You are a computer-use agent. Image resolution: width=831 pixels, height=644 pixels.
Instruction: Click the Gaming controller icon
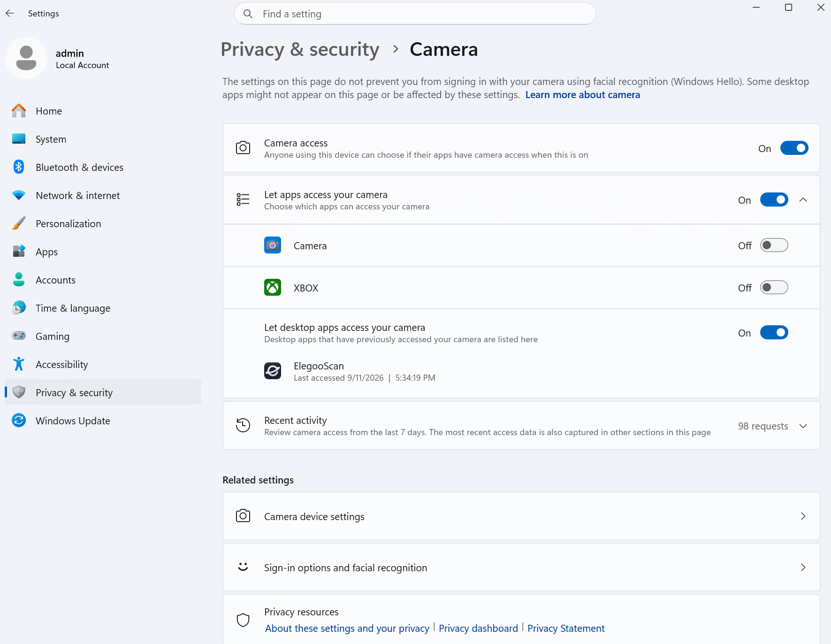click(x=19, y=336)
